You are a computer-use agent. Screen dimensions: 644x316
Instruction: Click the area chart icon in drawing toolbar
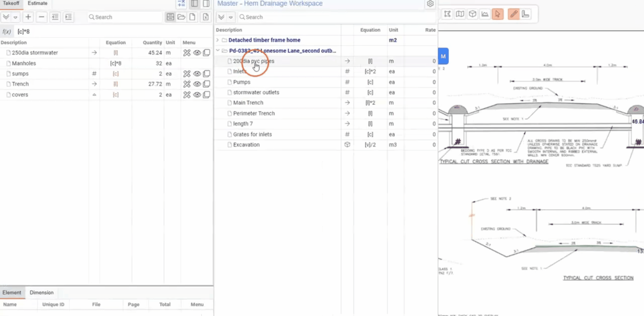485,14
